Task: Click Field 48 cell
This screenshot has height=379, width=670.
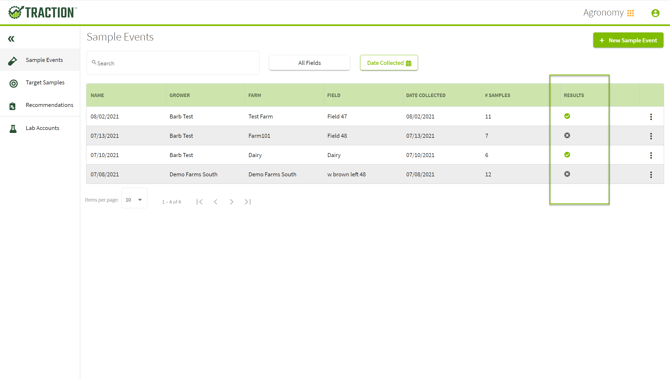Action: [x=337, y=135]
